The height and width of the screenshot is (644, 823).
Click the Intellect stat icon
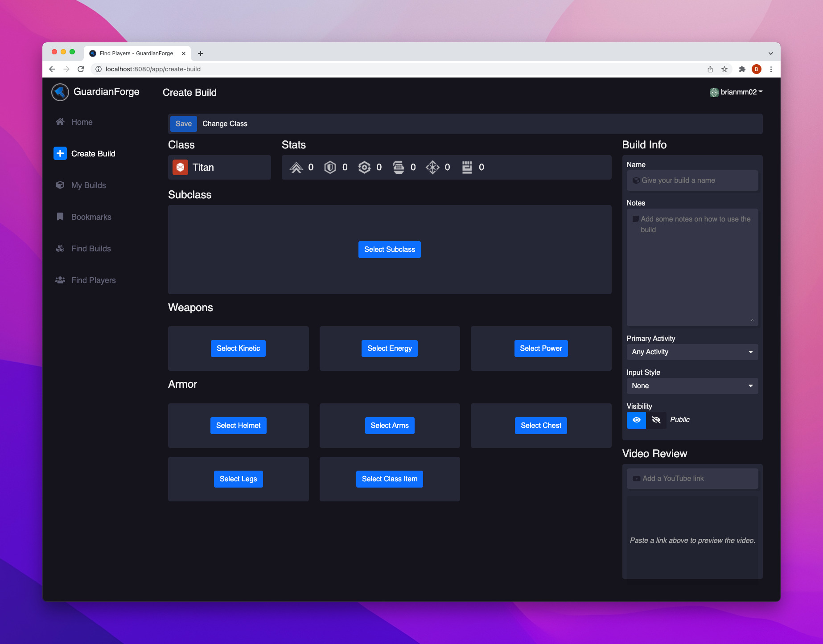pyautogui.click(x=432, y=167)
